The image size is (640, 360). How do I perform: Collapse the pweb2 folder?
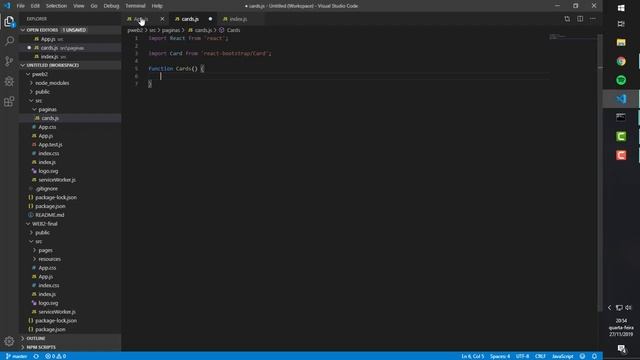[x=28, y=74]
